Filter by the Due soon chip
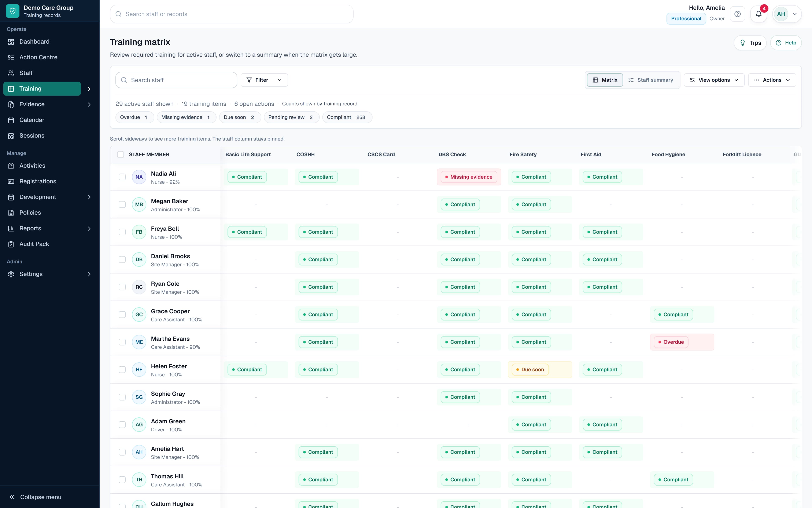 pos(240,117)
